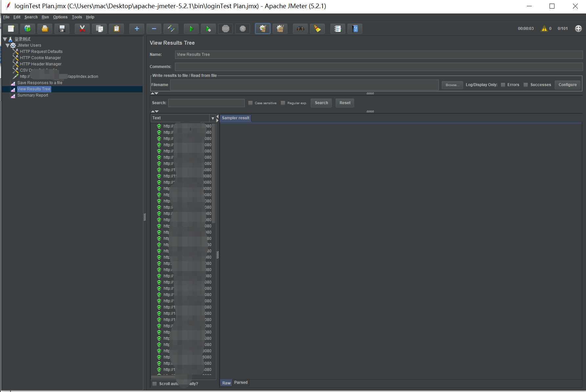This screenshot has width=586, height=392.
Task: Click the Toggle enable/disable icon
Action: tap(171, 29)
